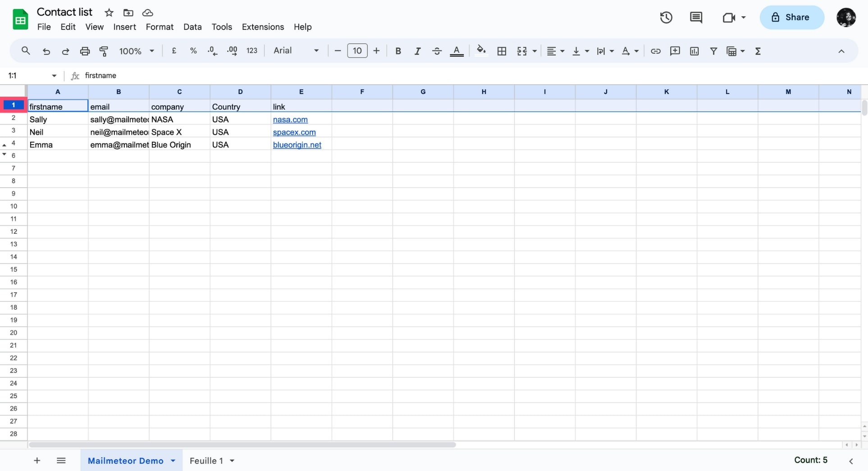Open the comments panel icon
The height and width of the screenshot is (471, 868).
coord(696,18)
